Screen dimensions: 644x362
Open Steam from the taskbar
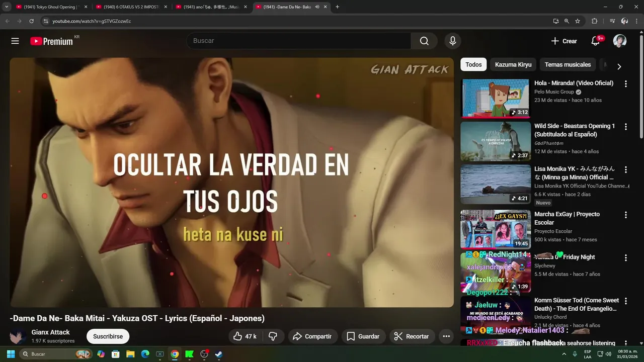coord(219,354)
